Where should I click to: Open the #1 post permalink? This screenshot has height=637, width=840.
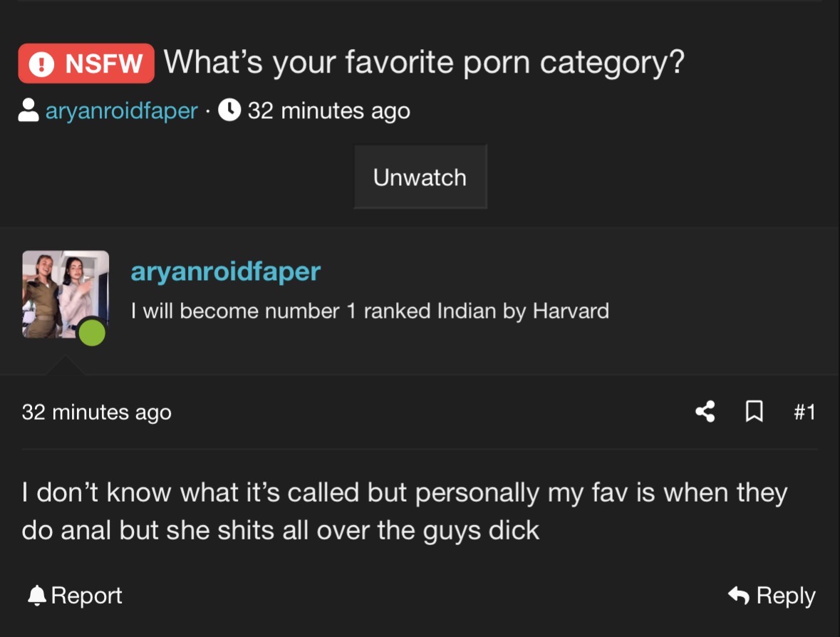coord(804,411)
